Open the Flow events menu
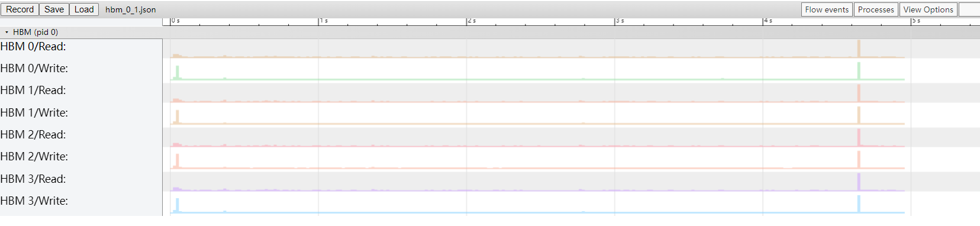Viewport: 980px width, 226px height. 827,9
